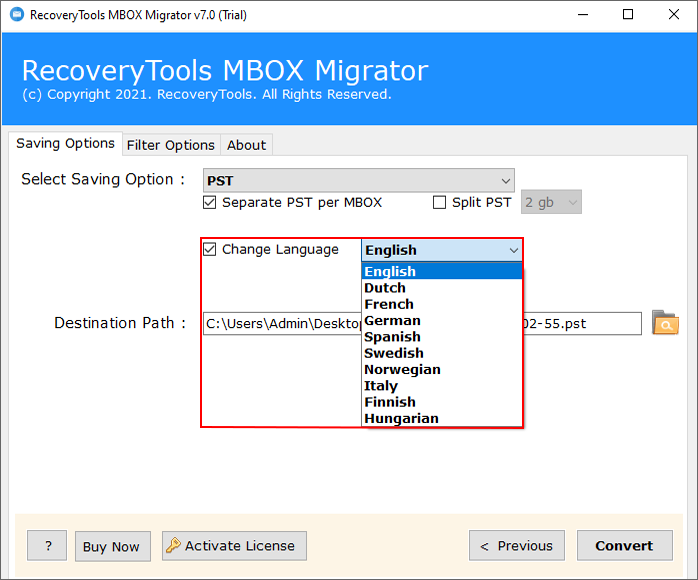
Task: Click the Buy Now button
Action: click(113, 546)
